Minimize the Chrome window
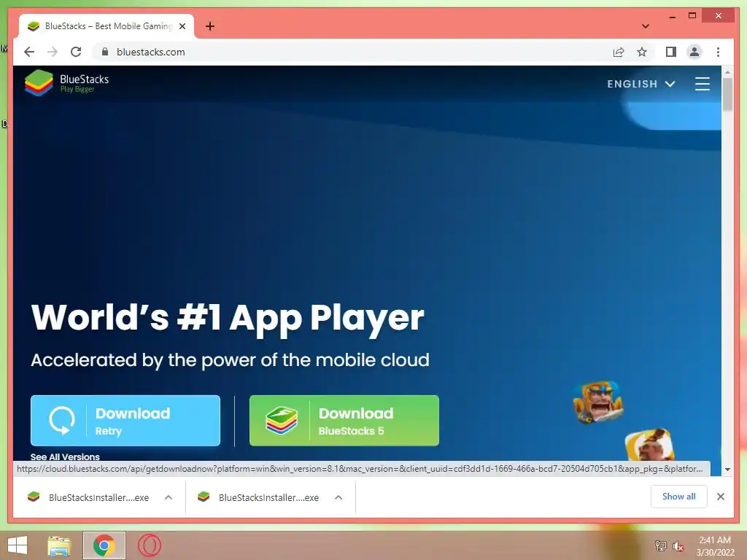The image size is (747, 560). [672, 16]
